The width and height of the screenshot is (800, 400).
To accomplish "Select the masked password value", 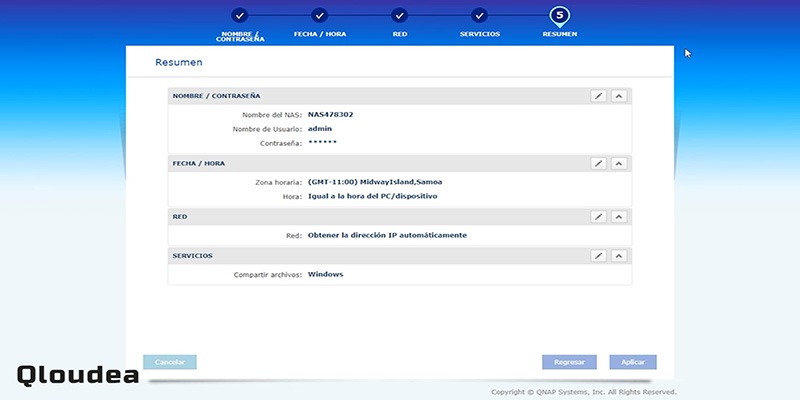I will pyautogui.click(x=322, y=142).
